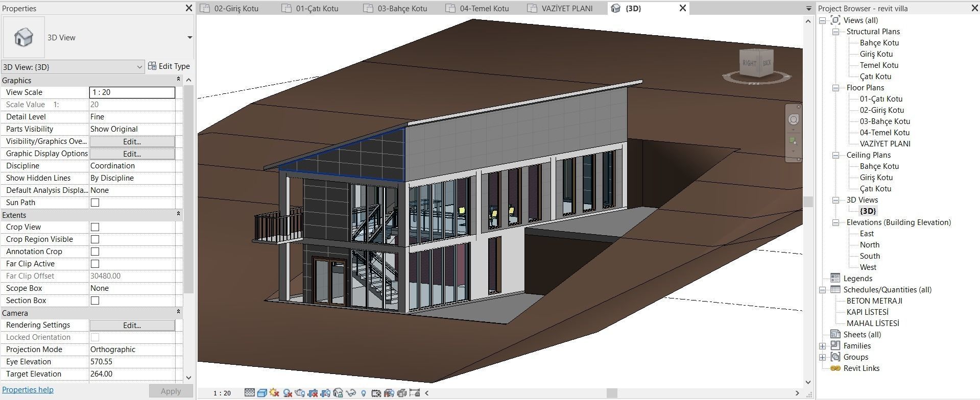Enable the Far Clip Active checkbox
980x400 pixels.
click(x=95, y=264)
